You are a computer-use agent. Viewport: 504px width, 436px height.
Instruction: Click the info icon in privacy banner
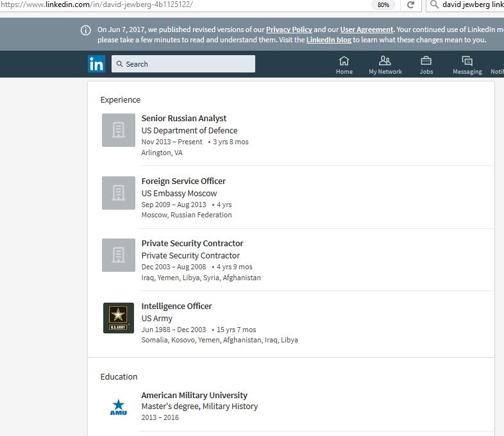tap(85, 30)
